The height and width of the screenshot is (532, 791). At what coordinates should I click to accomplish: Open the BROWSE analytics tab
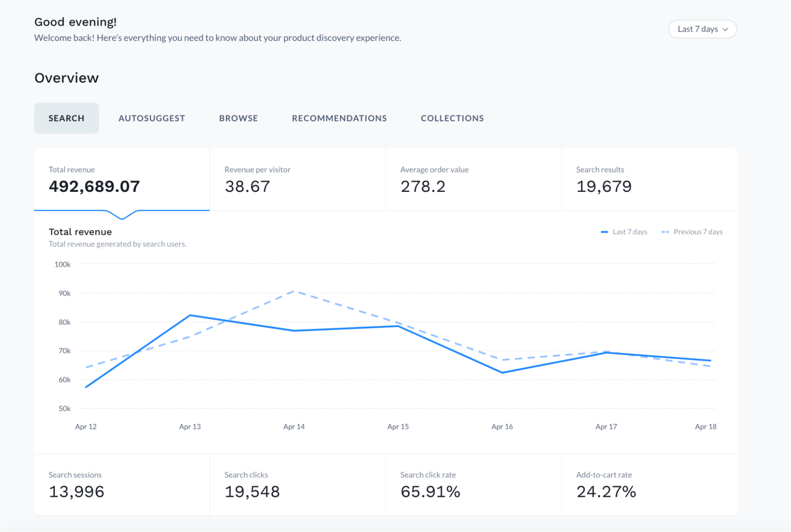click(238, 118)
